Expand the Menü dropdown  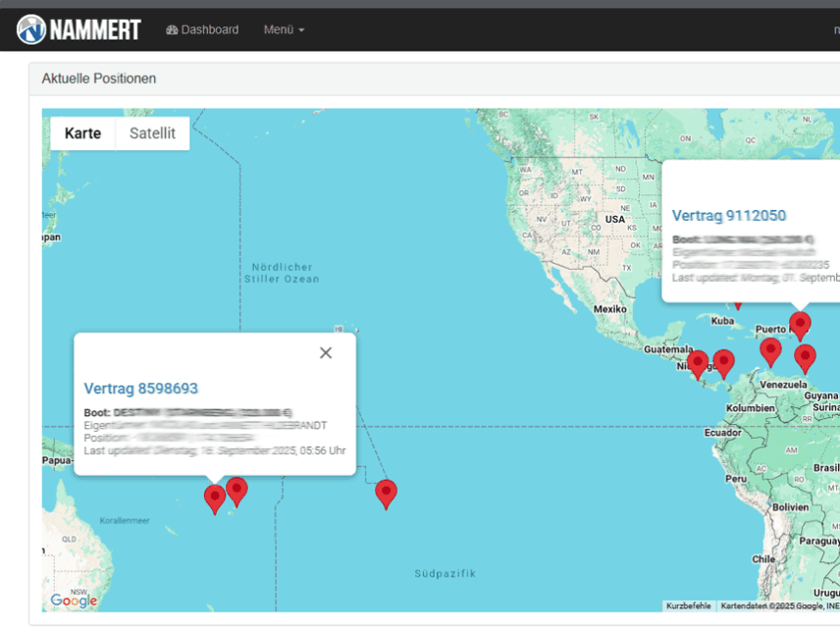(284, 29)
